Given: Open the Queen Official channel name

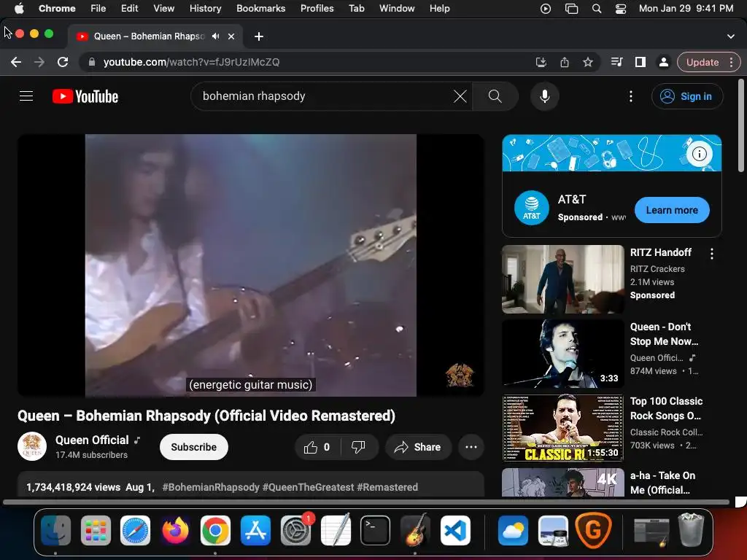Looking at the screenshot, I should click(92, 440).
